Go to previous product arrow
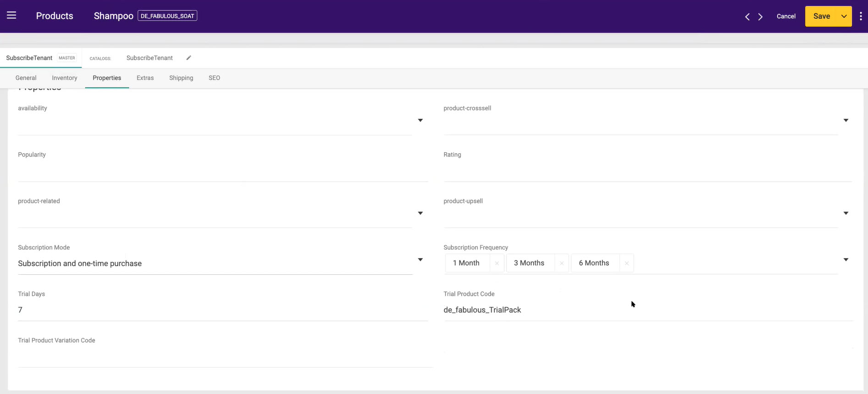 [747, 17]
